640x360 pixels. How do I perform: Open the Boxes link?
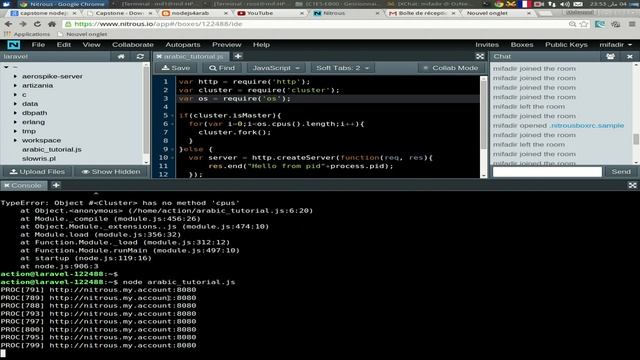(522, 45)
